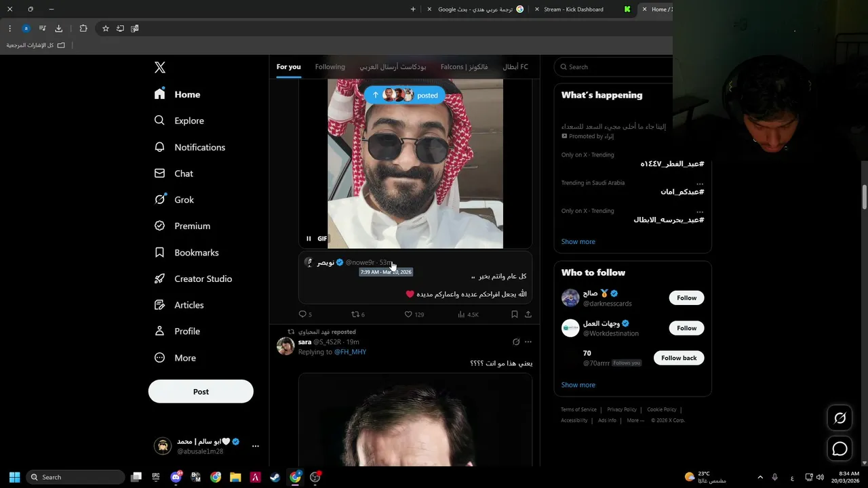This screenshot has height=488, width=868.
Task: Open Profile from the sidebar
Action: point(178,331)
